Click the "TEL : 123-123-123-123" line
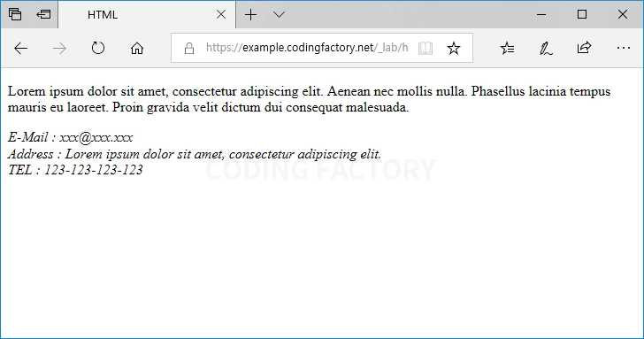This screenshot has width=644, height=339. (75, 170)
